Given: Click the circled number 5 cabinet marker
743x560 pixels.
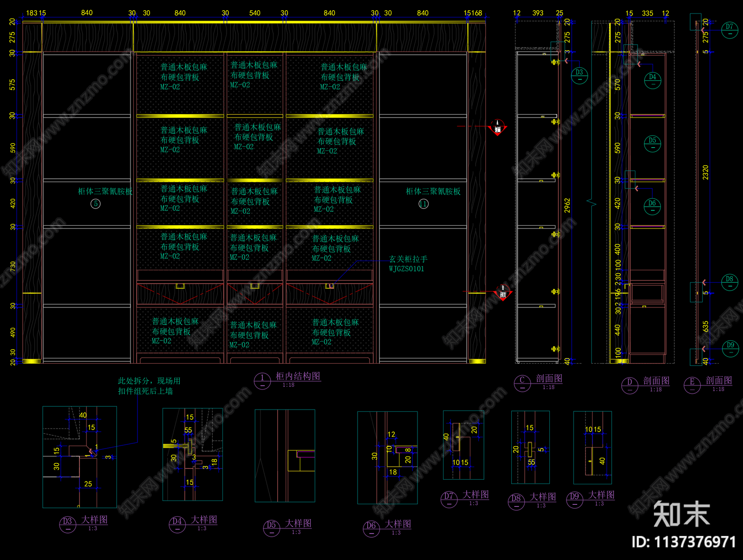Looking at the screenshot, I should click(x=96, y=203).
